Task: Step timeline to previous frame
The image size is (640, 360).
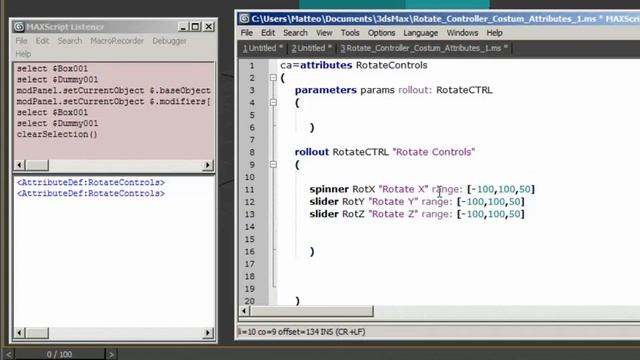Action: click(8, 354)
